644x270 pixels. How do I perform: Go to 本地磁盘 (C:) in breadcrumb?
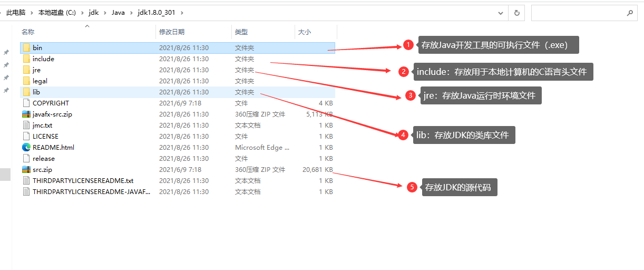pos(57,13)
